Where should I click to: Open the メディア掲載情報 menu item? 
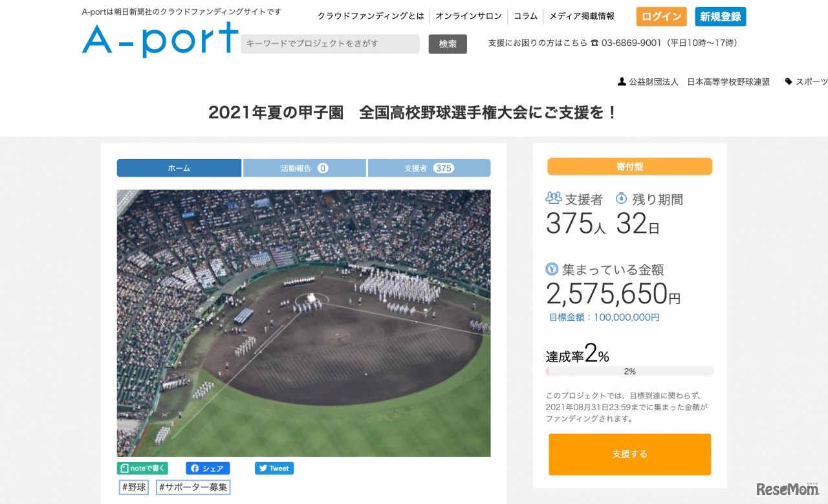(x=582, y=16)
